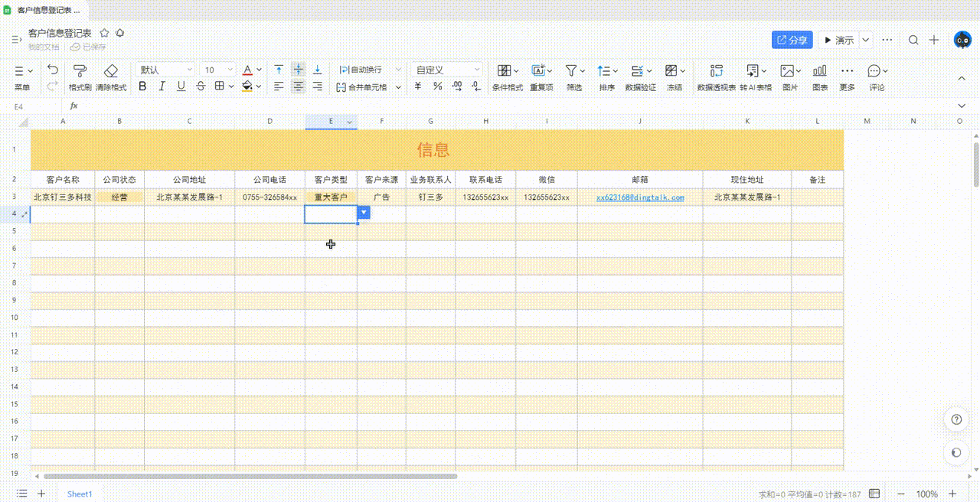The width and height of the screenshot is (980, 502).
Task: Open font size 10 dropdown
Action: [x=217, y=70]
